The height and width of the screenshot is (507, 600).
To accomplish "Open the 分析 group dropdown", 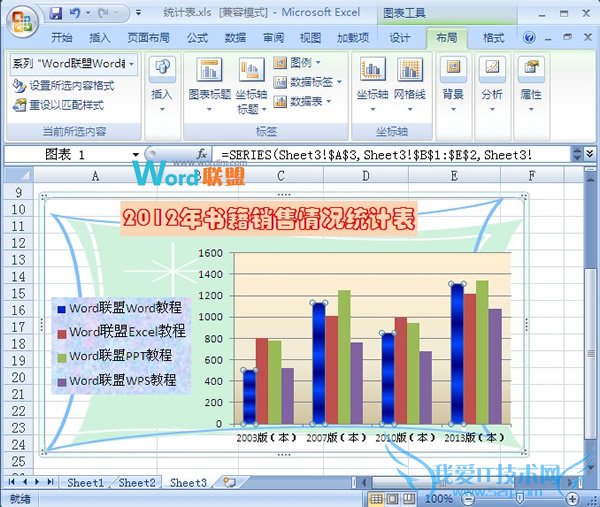I will click(x=492, y=84).
